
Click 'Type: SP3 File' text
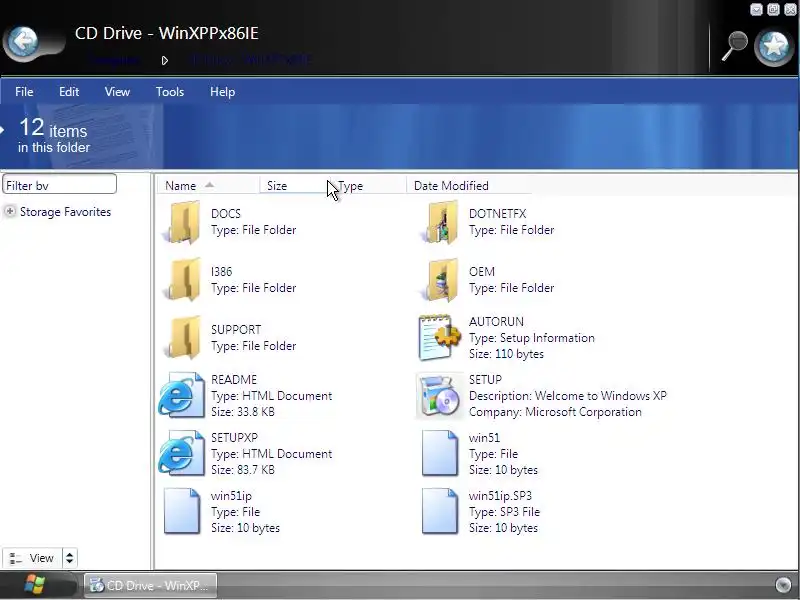pos(504,512)
